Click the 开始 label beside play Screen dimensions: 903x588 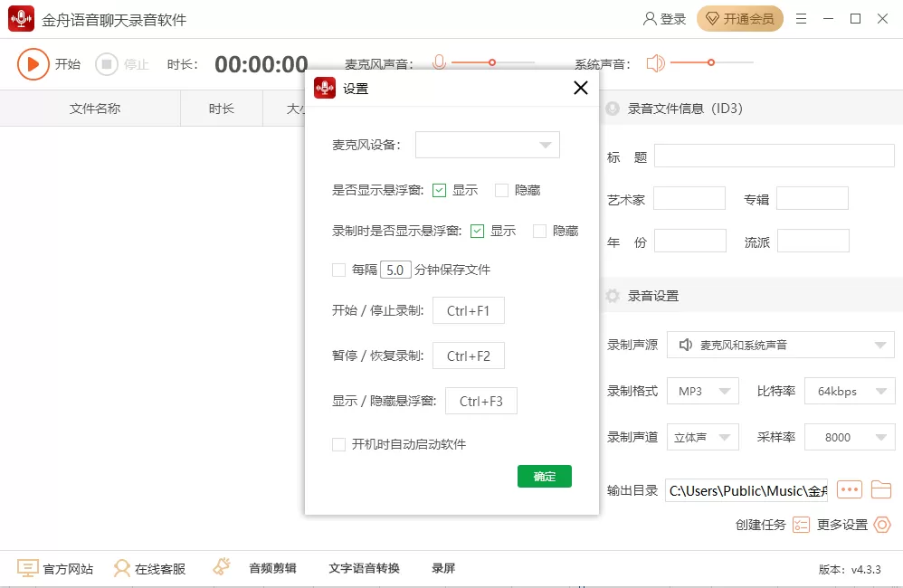[x=67, y=64]
